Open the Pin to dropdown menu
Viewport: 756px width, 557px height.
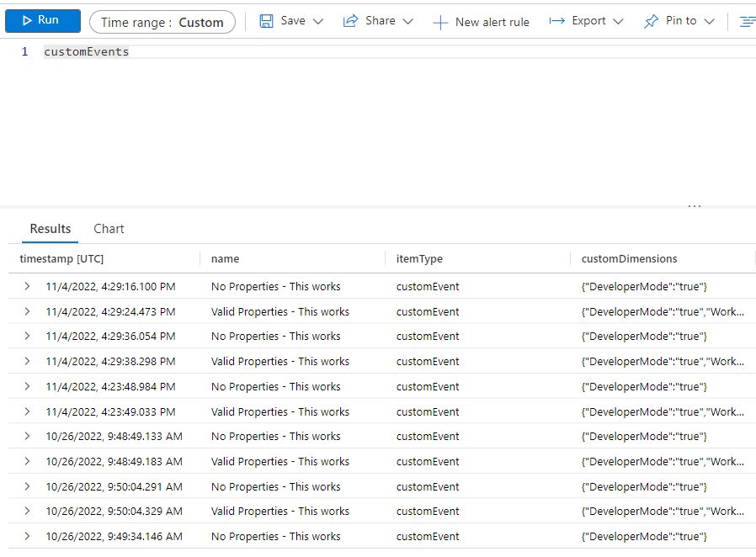708,21
